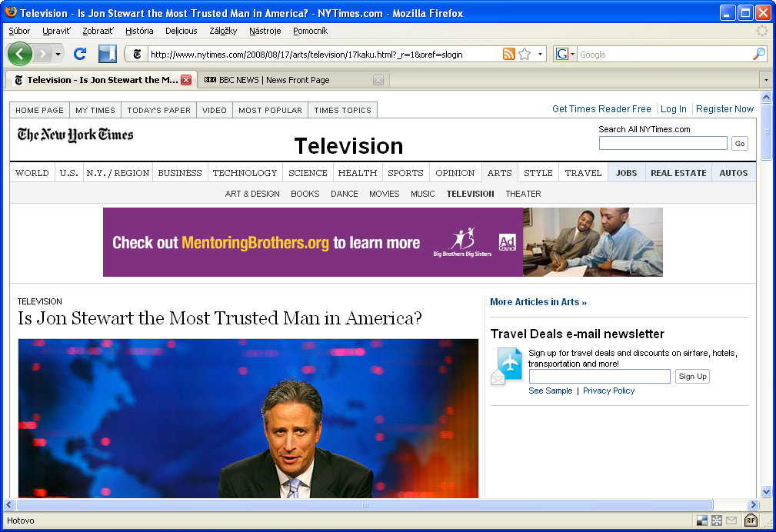Switch to the BBC NEWS tab
776x532 pixels.
294,80
